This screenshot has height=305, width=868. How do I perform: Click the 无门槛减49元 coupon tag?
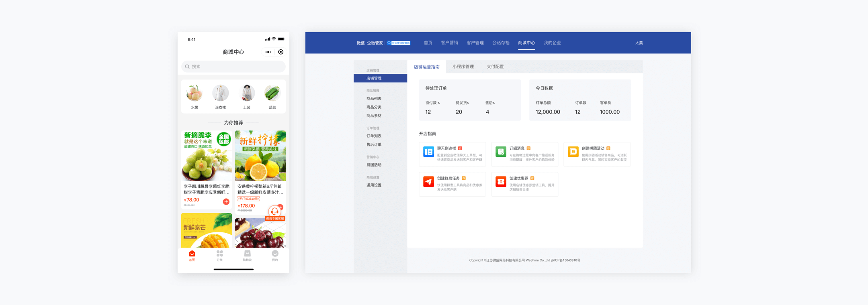(249, 199)
